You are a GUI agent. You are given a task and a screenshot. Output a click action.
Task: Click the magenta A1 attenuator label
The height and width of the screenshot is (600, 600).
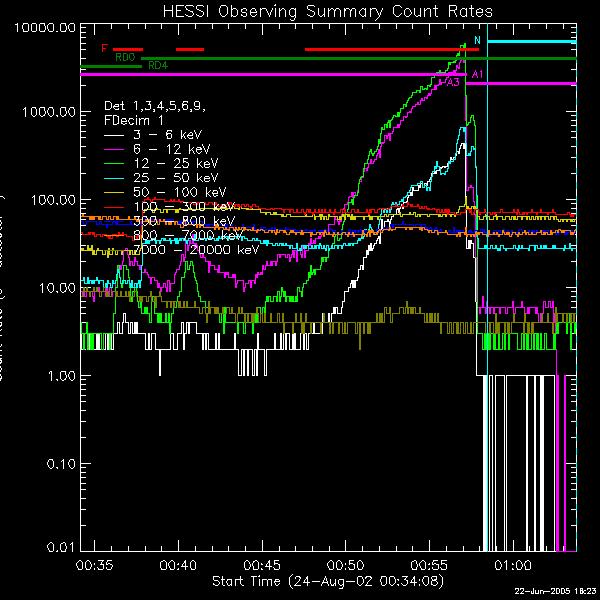click(x=477, y=74)
